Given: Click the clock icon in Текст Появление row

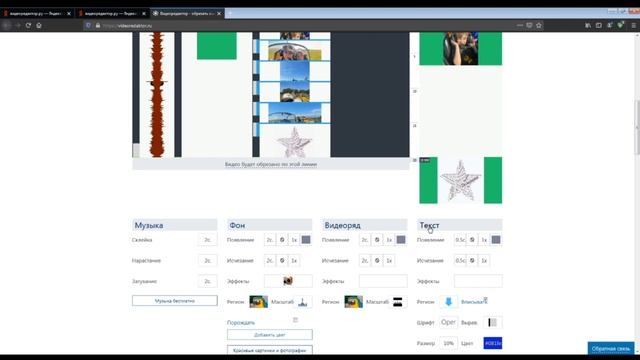Looking at the screenshot, I should point(472,240).
